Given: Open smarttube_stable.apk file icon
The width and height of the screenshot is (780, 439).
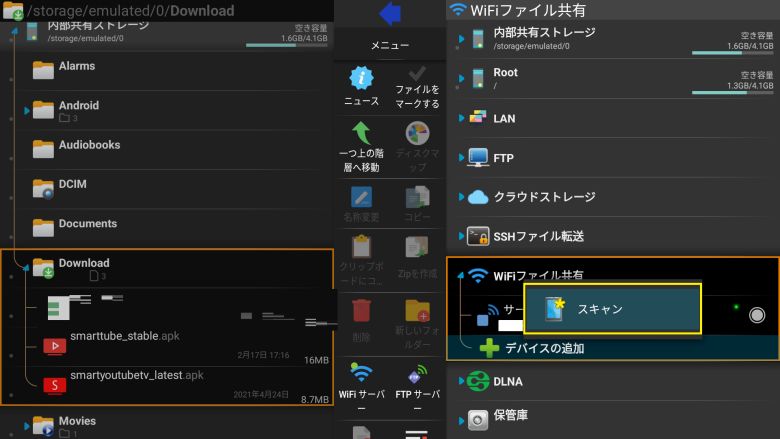Looking at the screenshot, I should (x=55, y=346).
